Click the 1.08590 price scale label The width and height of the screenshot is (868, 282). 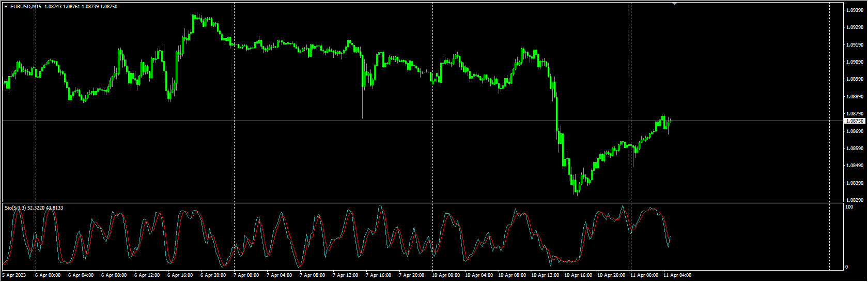[855, 149]
